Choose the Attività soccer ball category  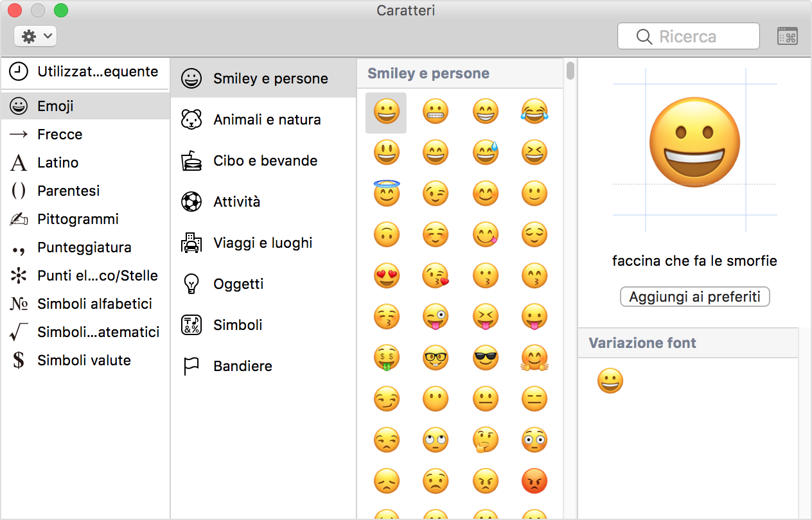pyautogui.click(x=236, y=202)
